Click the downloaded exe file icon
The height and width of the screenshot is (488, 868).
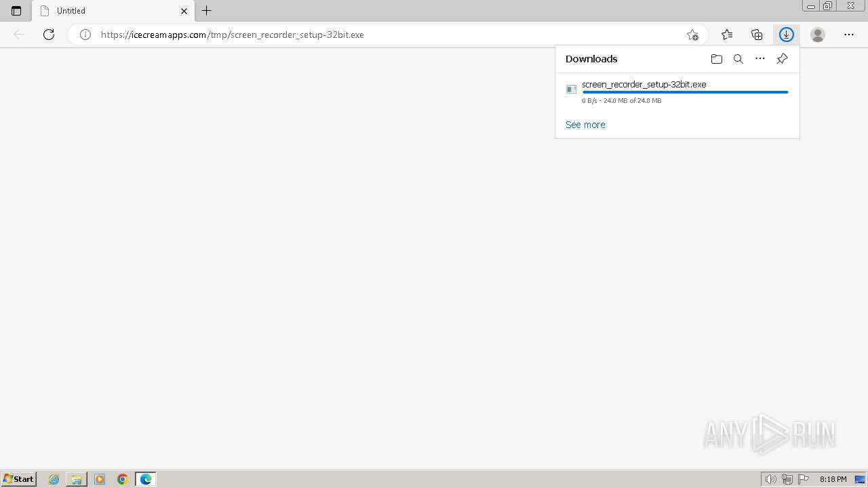pyautogui.click(x=572, y=89)
